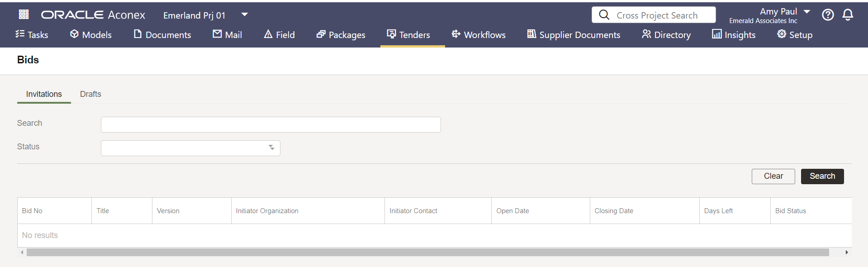The width and height of the screenshot is (868, 267).
Task: Click the Help question mark icon
Action: click(x=828, y=15)
